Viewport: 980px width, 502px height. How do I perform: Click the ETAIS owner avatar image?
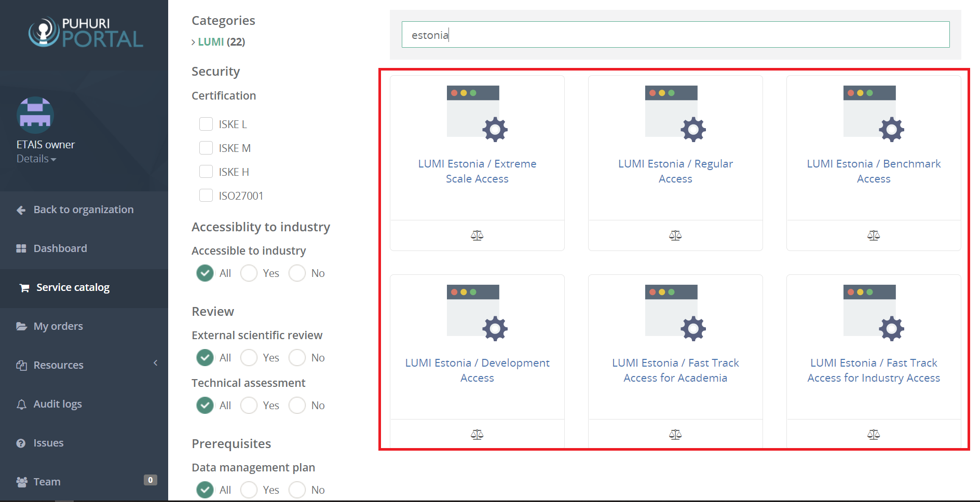tap(35, 115)
